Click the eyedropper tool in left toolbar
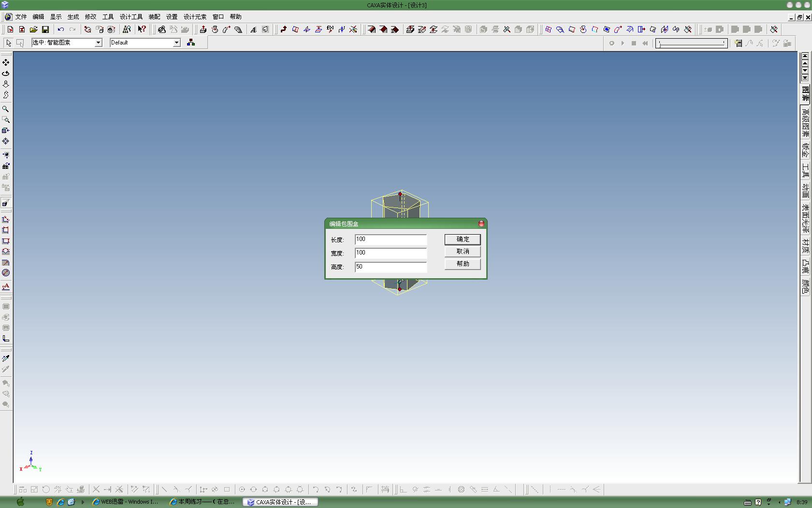The width and height of the screenshot is (812, 508). [x=6, y=359]
